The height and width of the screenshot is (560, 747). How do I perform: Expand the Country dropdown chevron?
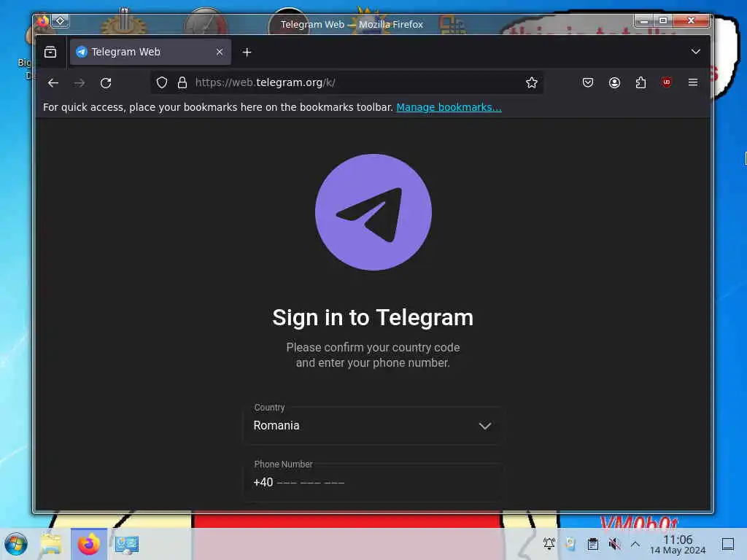point(485,426)
